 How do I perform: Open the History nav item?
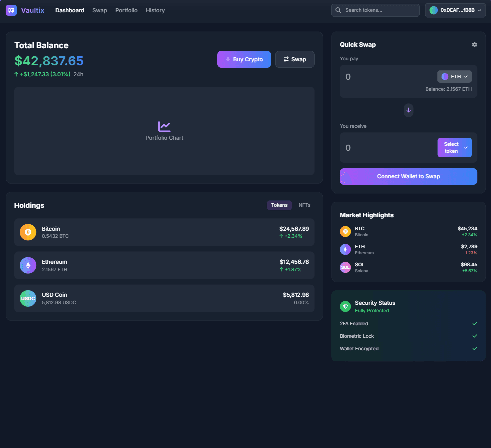tap(155, 10)
